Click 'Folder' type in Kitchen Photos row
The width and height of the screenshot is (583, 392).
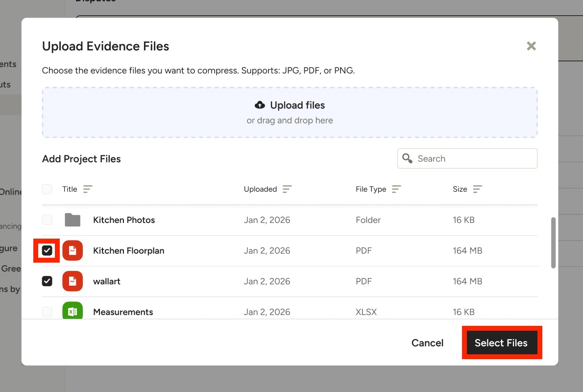click(x=368, y=220)
